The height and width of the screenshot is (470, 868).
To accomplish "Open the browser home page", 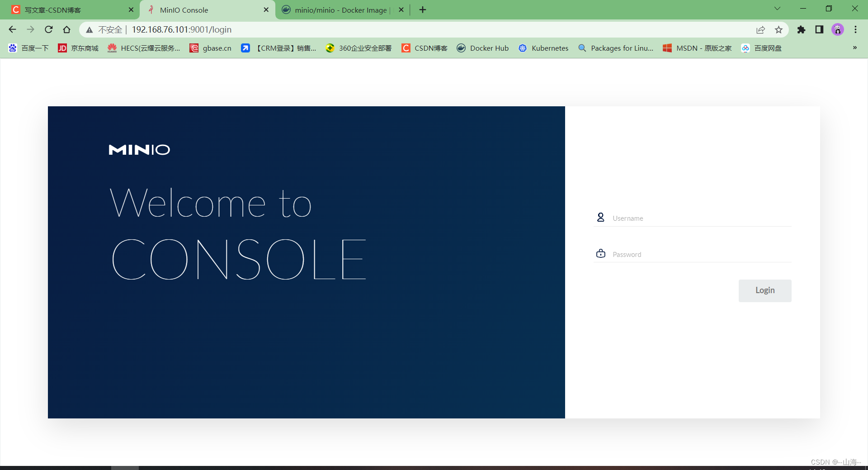I will click(x=67, y=29).
